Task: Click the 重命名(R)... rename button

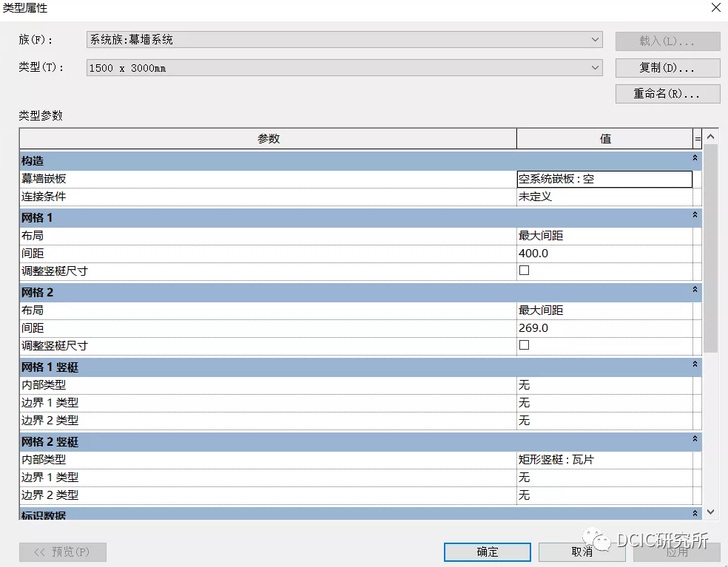Action: point(667,94)
